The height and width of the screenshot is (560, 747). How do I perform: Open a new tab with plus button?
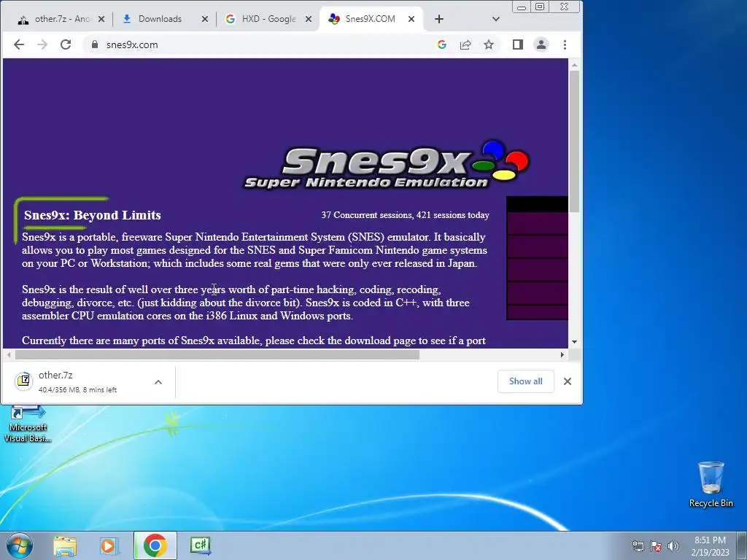click(x=438, y=19)
